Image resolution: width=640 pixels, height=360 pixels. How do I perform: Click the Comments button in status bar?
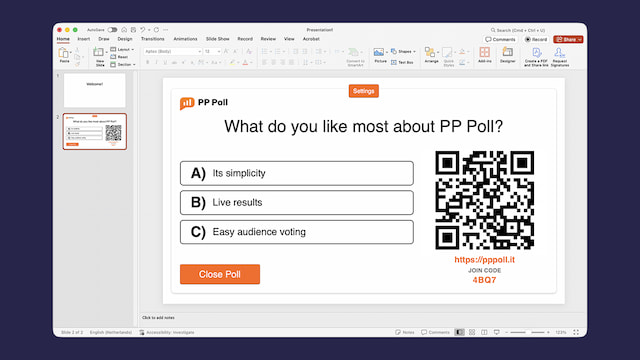(435, 332)
